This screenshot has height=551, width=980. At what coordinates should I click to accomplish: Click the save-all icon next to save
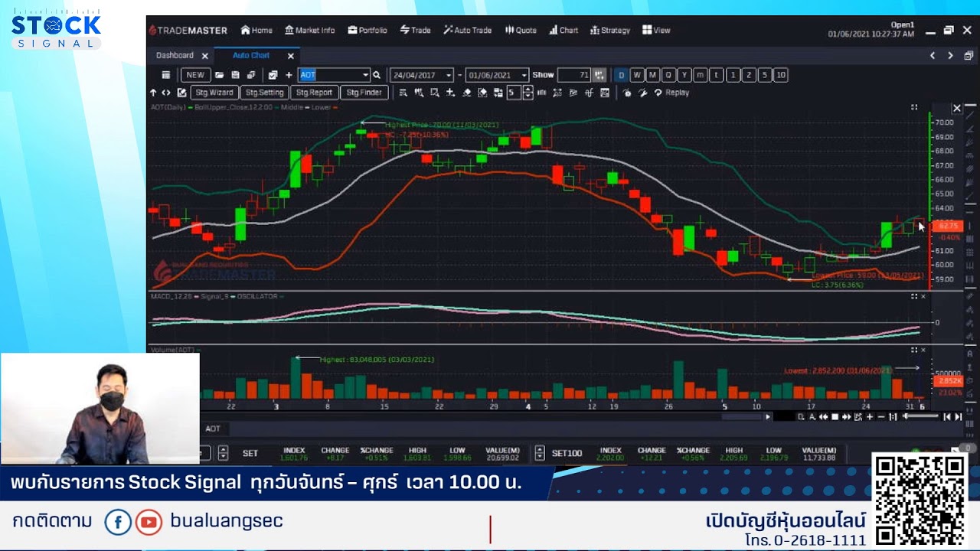click(251, 74)
